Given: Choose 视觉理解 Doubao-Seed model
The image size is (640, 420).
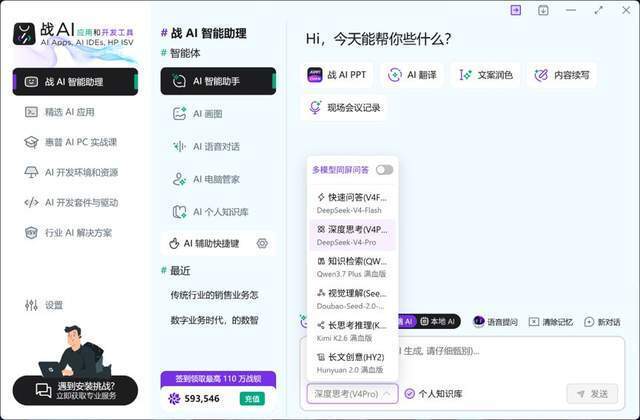Looking at the screenshot, I should coord(352,299).
